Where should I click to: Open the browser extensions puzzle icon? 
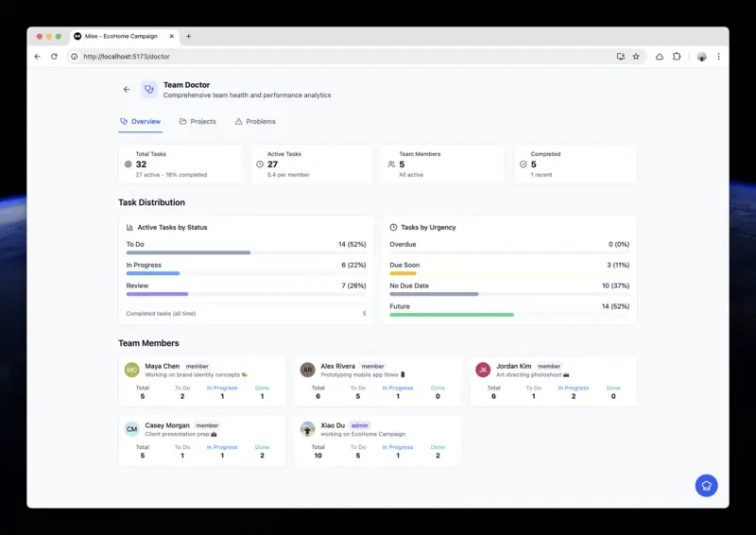(x=677, y=57)
